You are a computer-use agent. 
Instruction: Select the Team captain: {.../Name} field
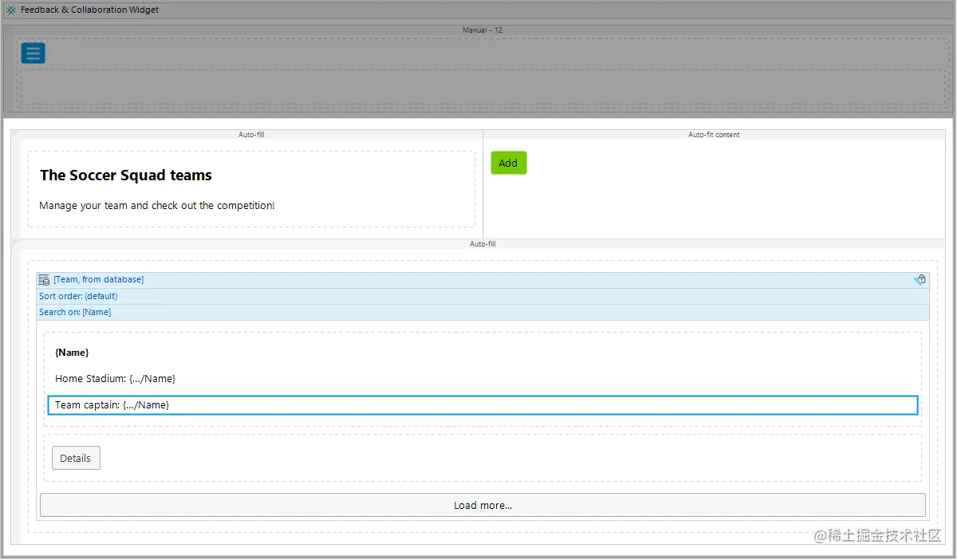pyautogui.click(x=483, y=405)
